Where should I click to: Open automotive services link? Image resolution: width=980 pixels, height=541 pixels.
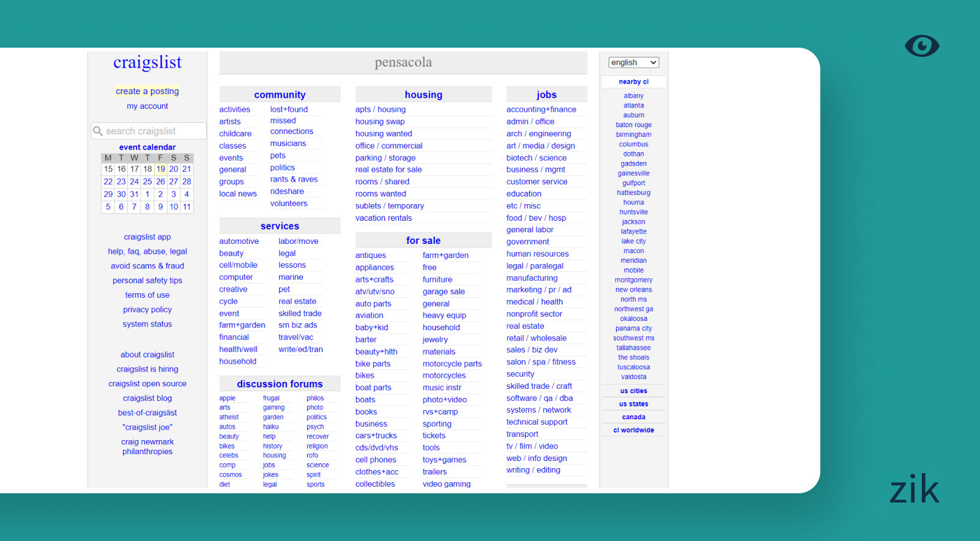pos(239,241)
